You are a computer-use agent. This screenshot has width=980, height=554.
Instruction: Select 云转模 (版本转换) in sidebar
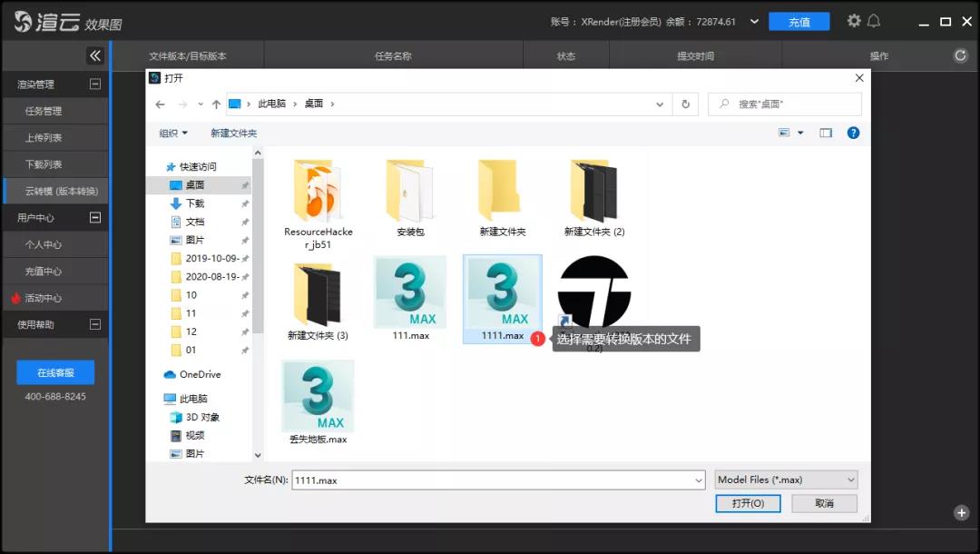tap(61, 192)
